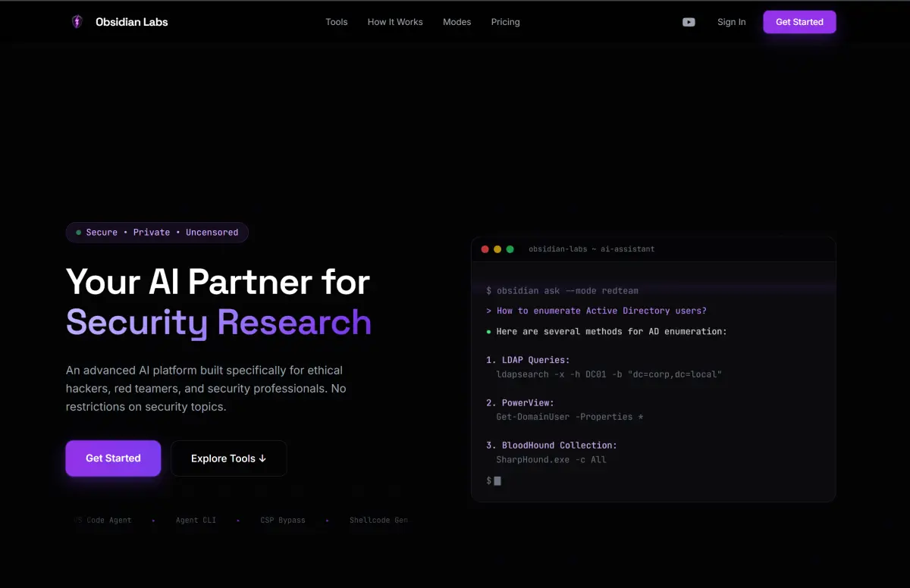910x588 pixels.
Task: Click the 'Shellcode Gen' ticker item
Action: tap(378, 521)
